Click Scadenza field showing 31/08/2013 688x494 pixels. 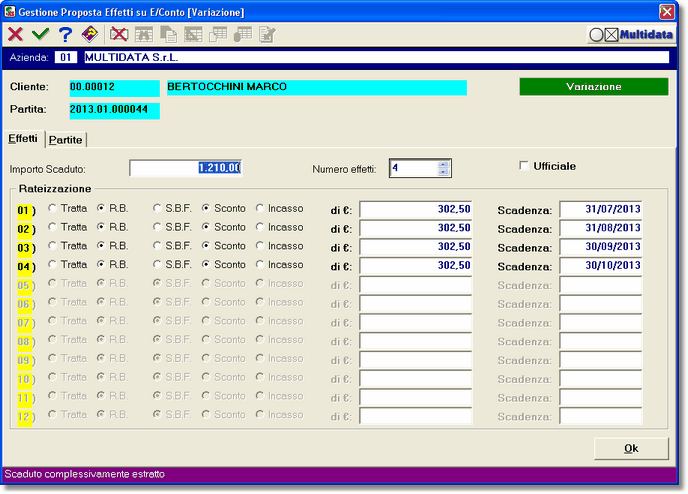click(x=601, y=228)
